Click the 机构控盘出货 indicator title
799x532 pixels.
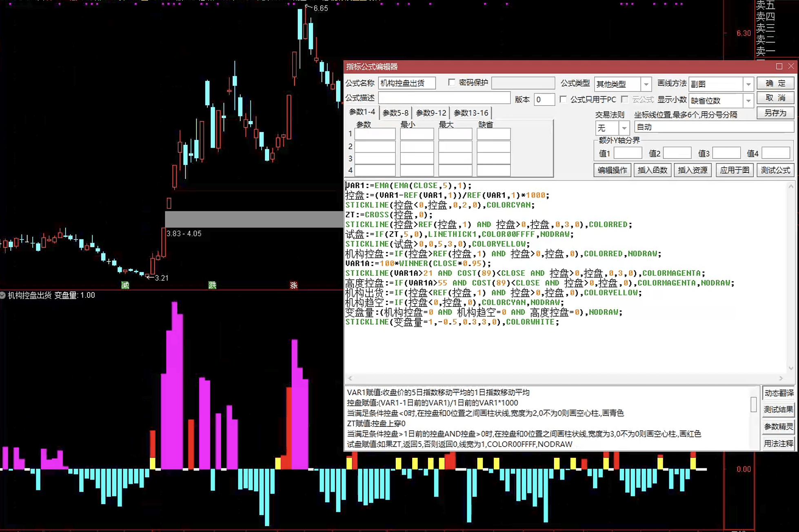click(30, 295)
